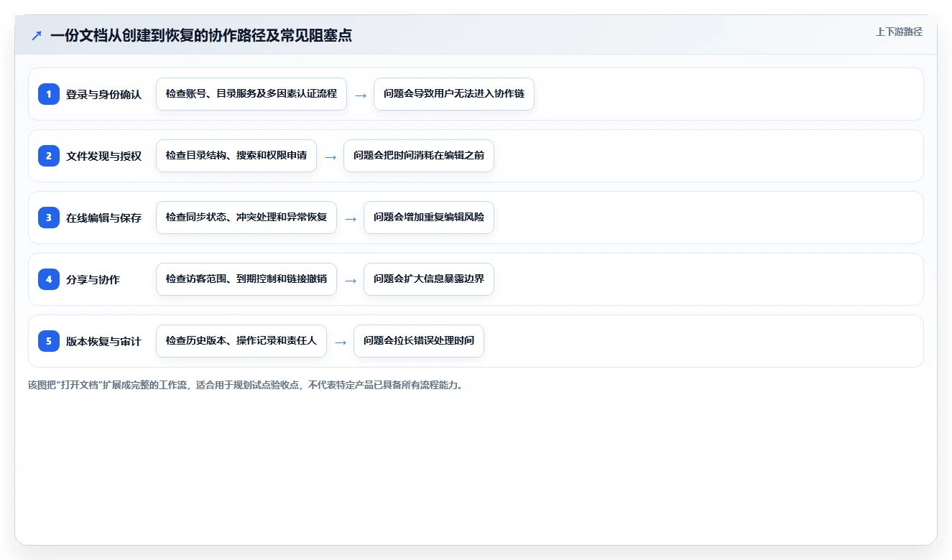
Task: Open the 问题会扩大信息暴露边界 box
Action: coord(429,279)
